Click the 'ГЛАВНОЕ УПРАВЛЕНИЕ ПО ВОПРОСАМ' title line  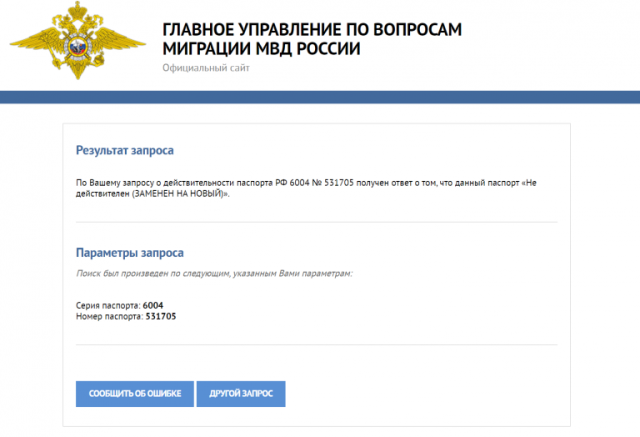pyautogui.click(x=312, y=29)
